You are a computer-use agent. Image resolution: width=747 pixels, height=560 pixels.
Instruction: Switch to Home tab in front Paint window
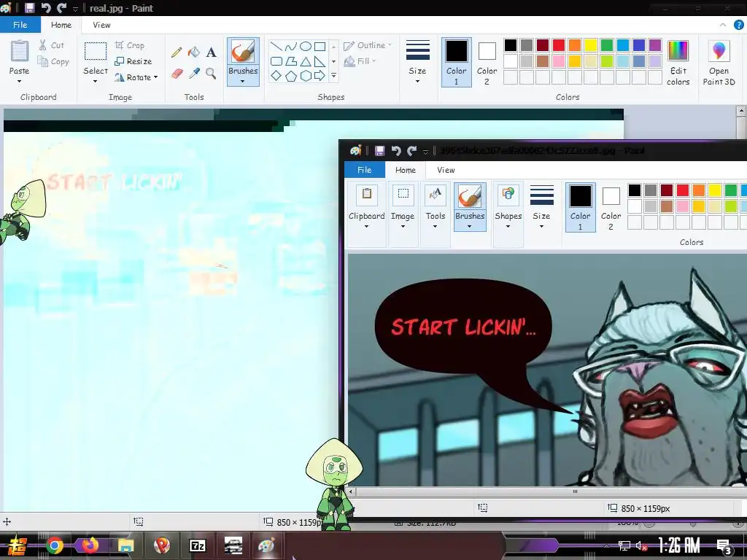click(406, 170)
